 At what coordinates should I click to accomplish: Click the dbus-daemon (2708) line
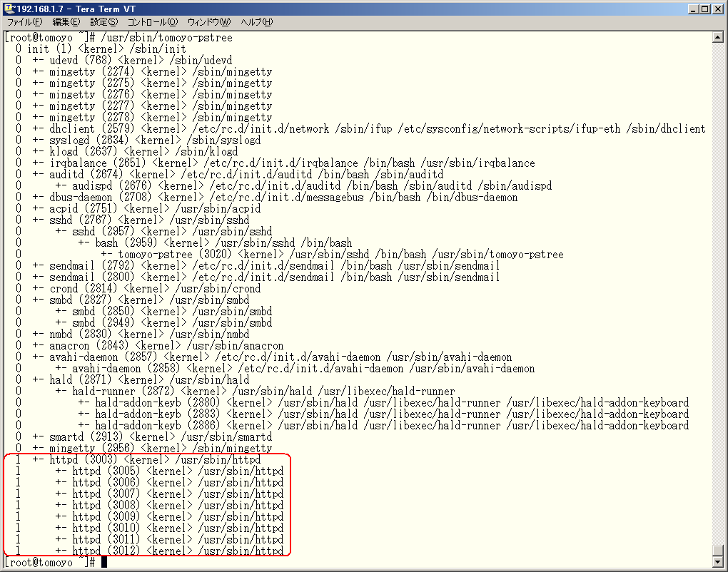[x=266, y=197]
